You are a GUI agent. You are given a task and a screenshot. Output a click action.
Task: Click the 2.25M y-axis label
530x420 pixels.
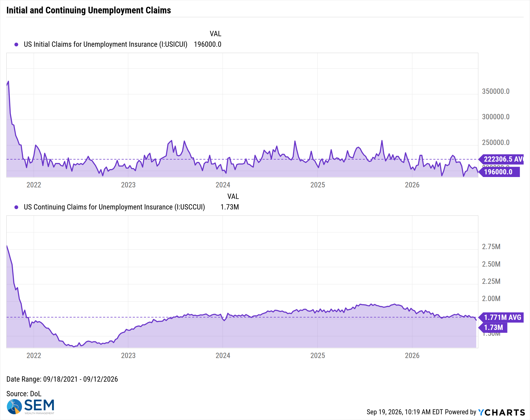(x=491, y=281)
